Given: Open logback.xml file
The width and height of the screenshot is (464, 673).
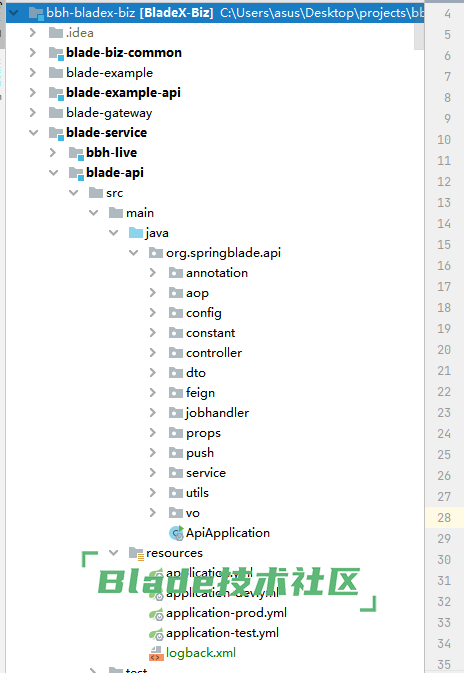Looking at the screenshot, I should [201, 653].
